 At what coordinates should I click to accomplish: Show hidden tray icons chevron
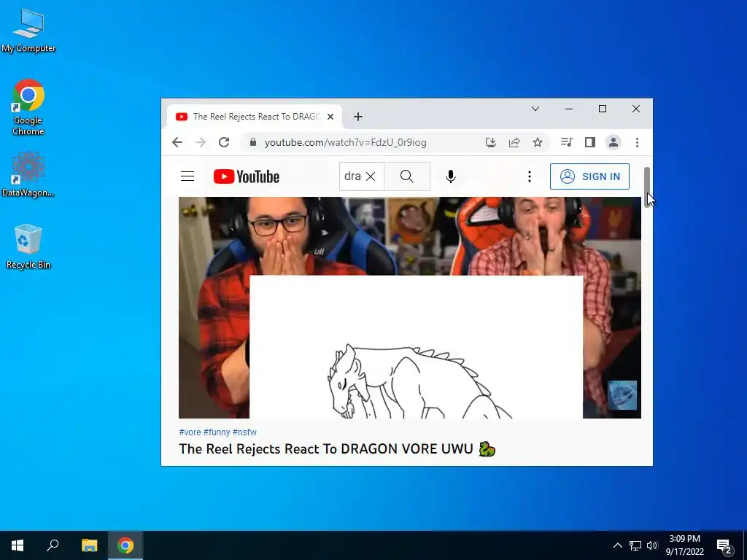617,545
